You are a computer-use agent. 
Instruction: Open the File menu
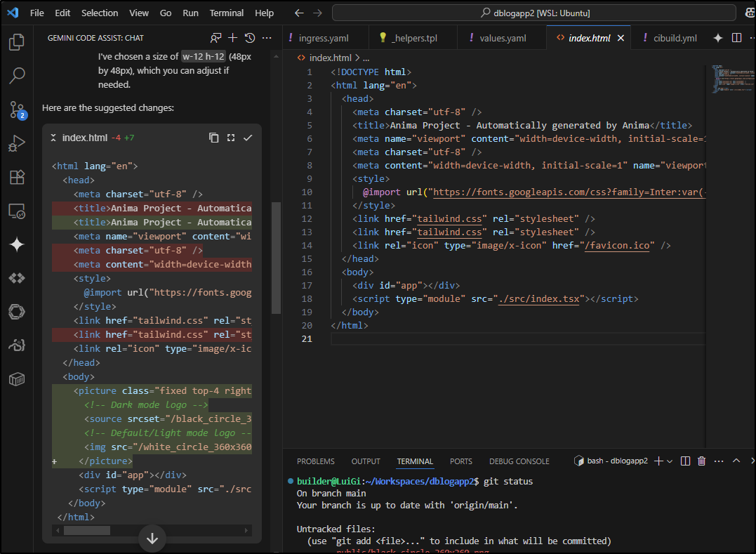click(37, 13)
